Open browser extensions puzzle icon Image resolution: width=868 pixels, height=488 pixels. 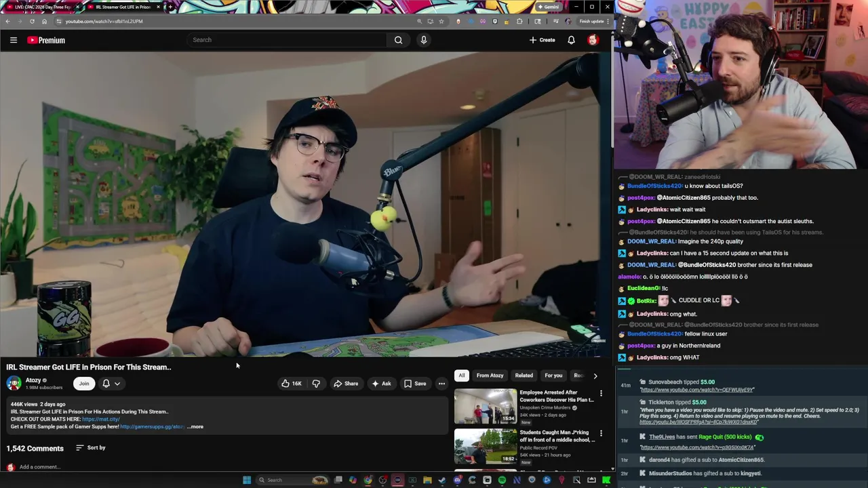[520, 21]
